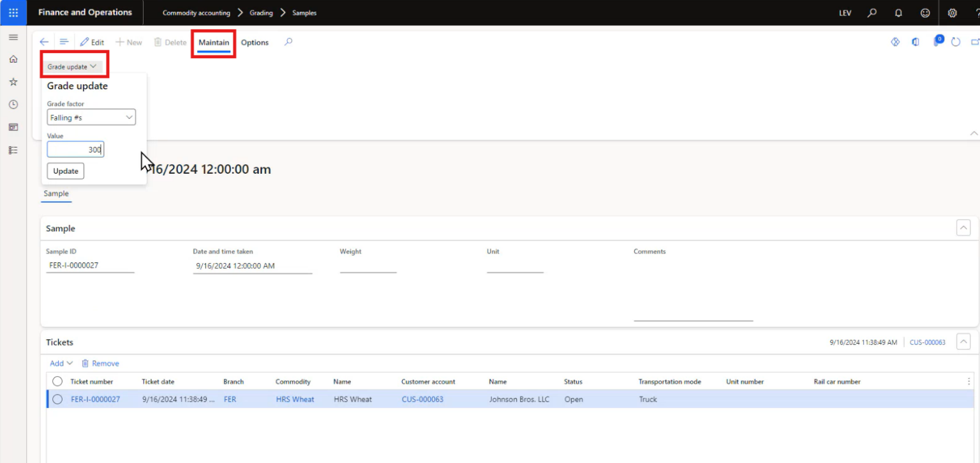Open the app launcher waffle icon
Viewport: 980px width, 463px height.
tap(13, 13)
